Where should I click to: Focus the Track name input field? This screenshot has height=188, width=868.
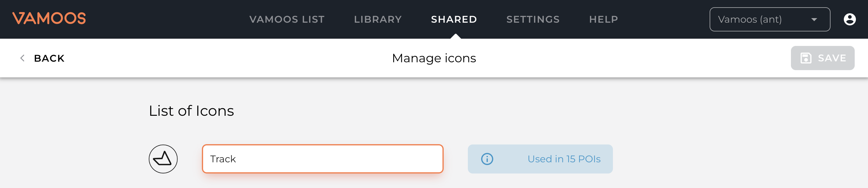coord(322,159)
